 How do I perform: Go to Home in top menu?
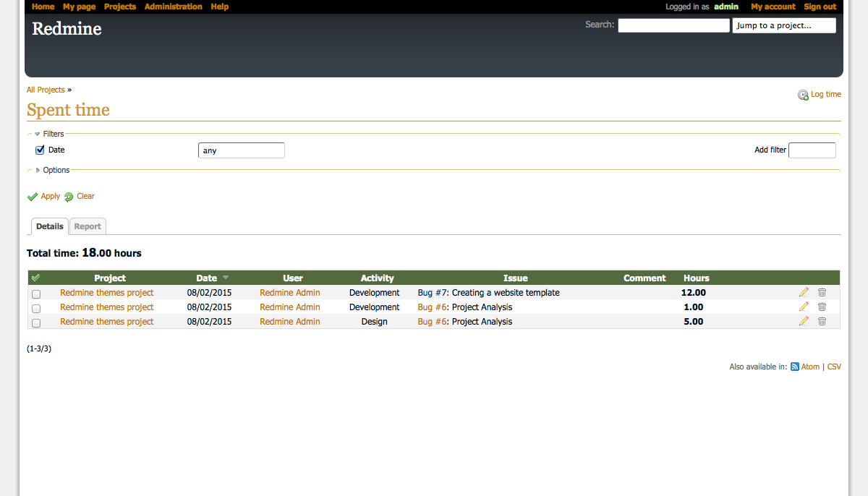point(43,7)
